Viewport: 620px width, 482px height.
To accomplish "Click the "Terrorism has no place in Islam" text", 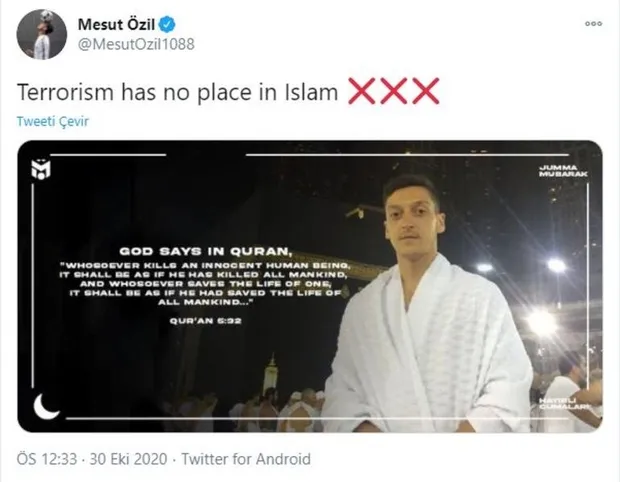I will pos(178,92).
